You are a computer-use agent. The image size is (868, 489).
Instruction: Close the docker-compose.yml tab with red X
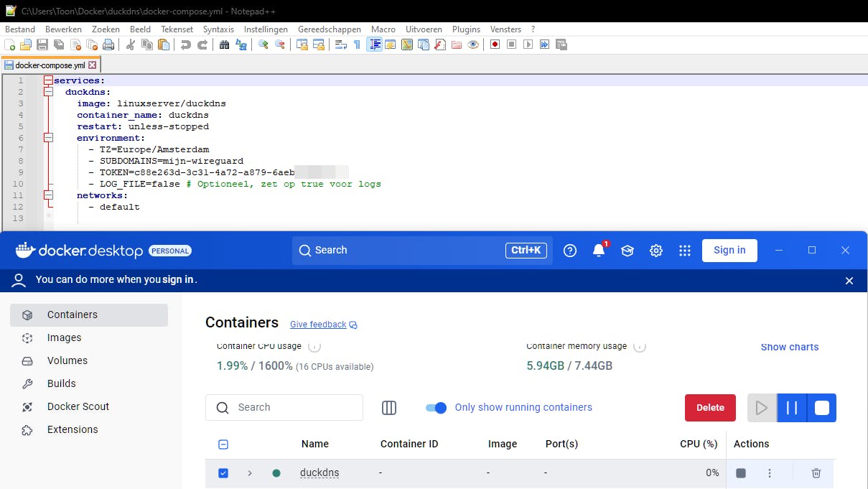[92, 65]
